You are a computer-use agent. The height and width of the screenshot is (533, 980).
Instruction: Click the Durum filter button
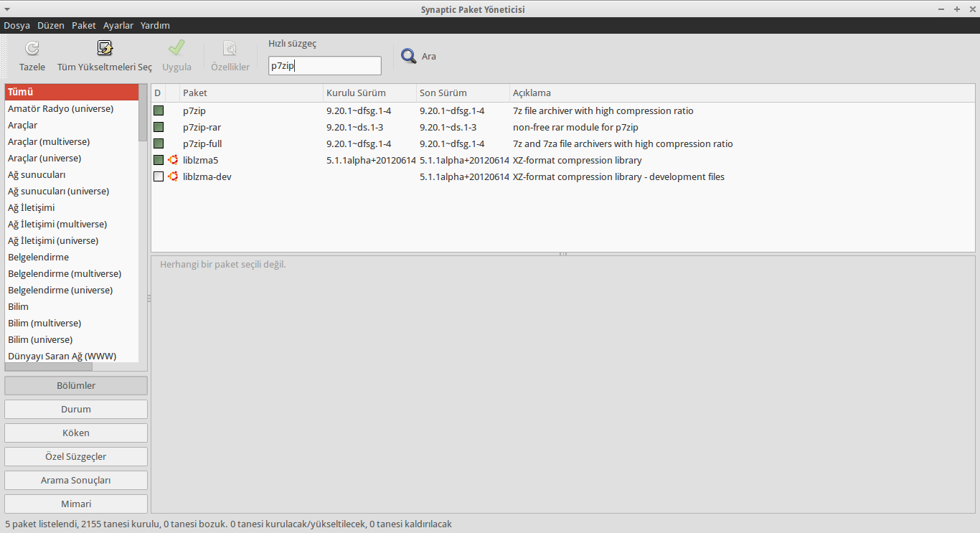(76, 410)
